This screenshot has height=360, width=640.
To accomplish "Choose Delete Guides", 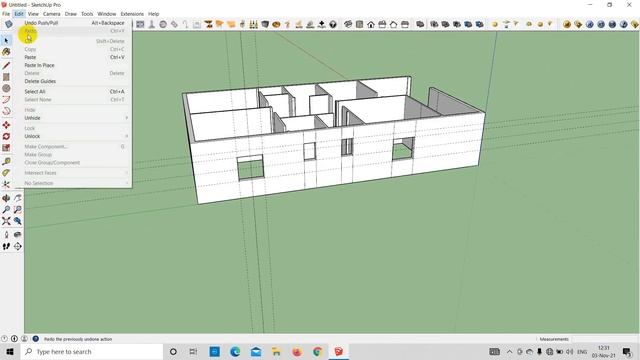I will pos(73,81).
